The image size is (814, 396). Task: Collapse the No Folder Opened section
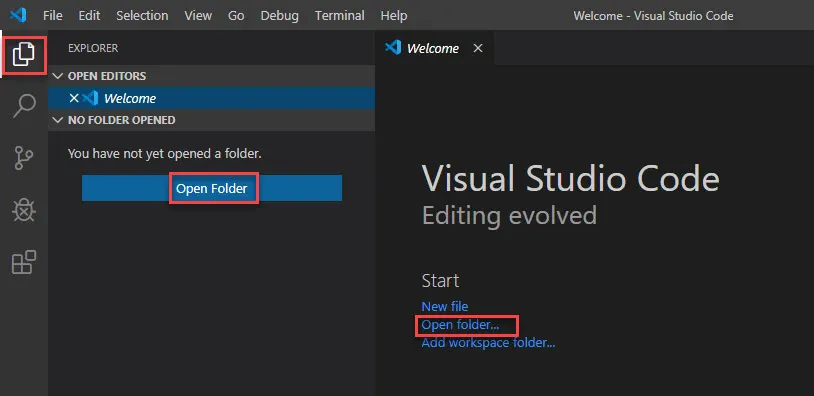pyautogui.click(x=211, y=120)
